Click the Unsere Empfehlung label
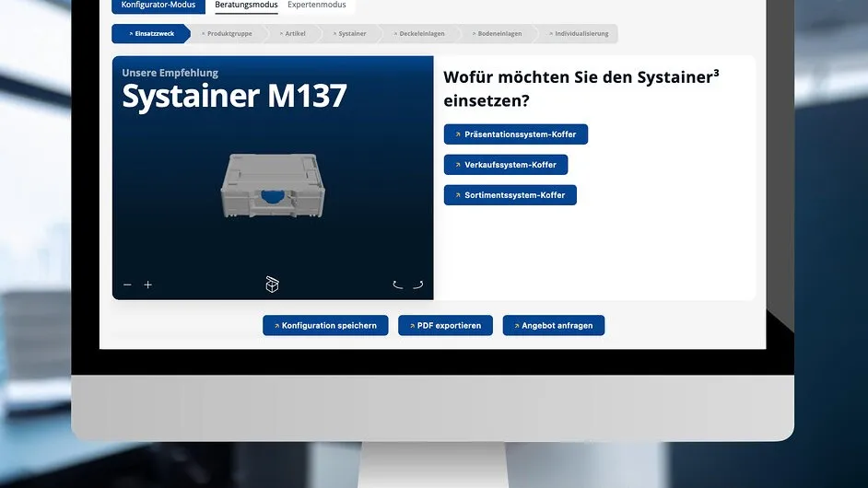868x488 pixels. pyautogui.click(x=170, y=73)
